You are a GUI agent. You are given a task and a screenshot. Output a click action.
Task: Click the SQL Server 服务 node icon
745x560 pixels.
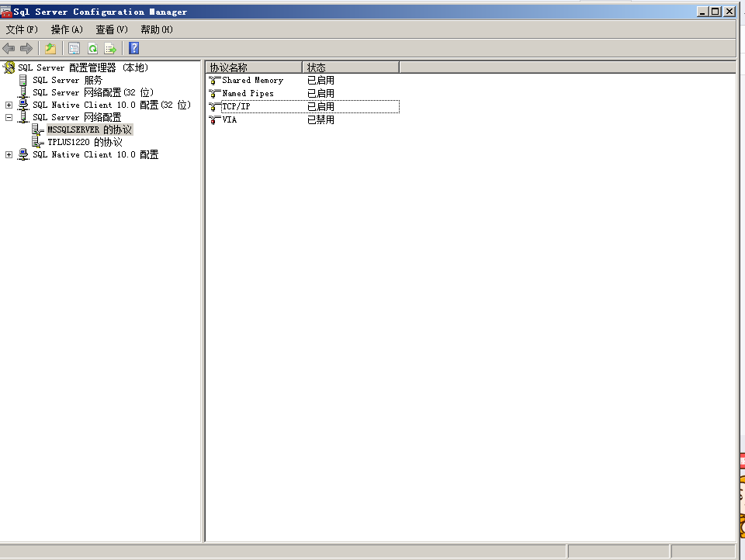[23, 80]
